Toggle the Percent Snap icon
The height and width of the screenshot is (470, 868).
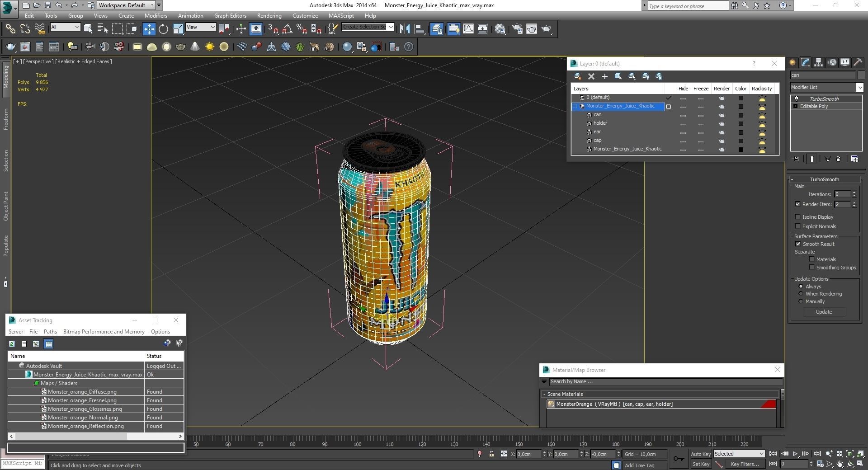point(302,29)
